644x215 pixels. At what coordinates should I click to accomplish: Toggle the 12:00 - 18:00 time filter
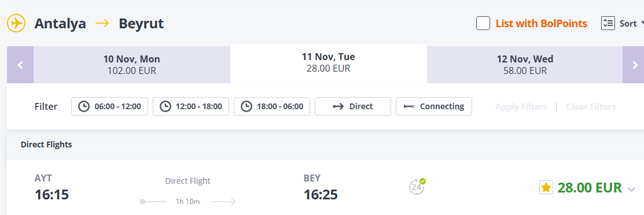pyautogui.click(x=191, y=106)
